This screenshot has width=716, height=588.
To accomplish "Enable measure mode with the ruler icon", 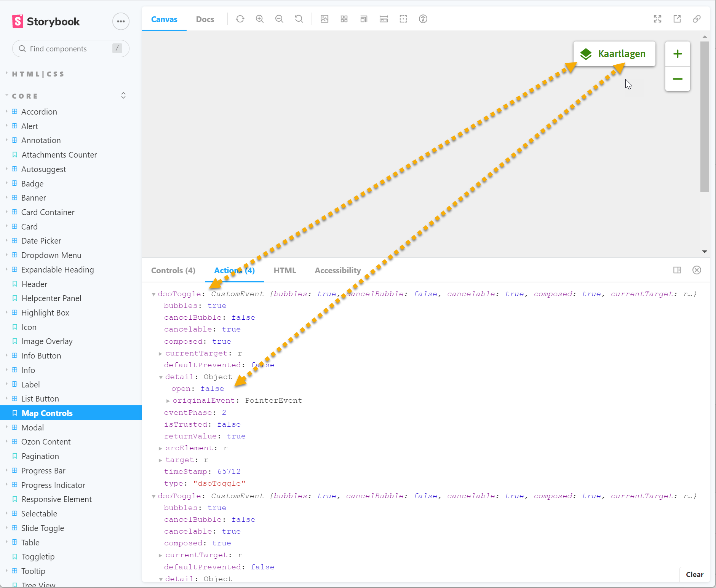I will 384,19.
